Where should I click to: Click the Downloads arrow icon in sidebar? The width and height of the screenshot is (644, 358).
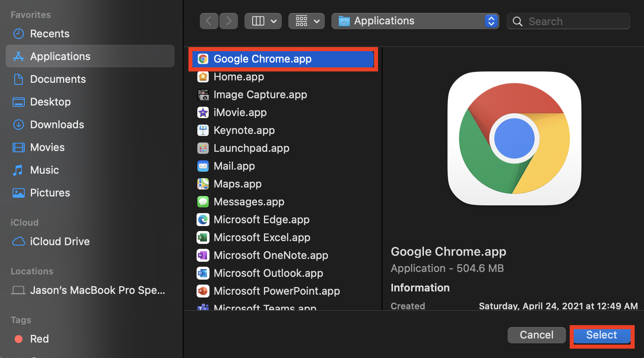pyautogui.click(x=19, y=125)
